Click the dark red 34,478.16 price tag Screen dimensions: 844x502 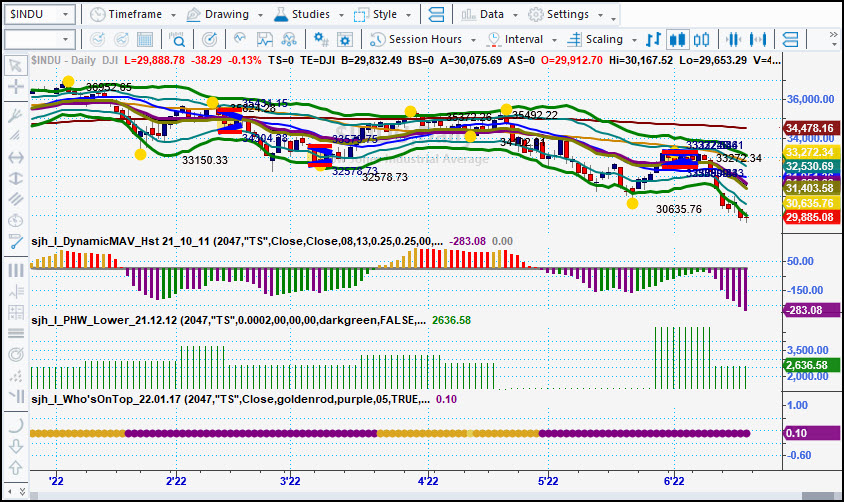coord(810,128)
